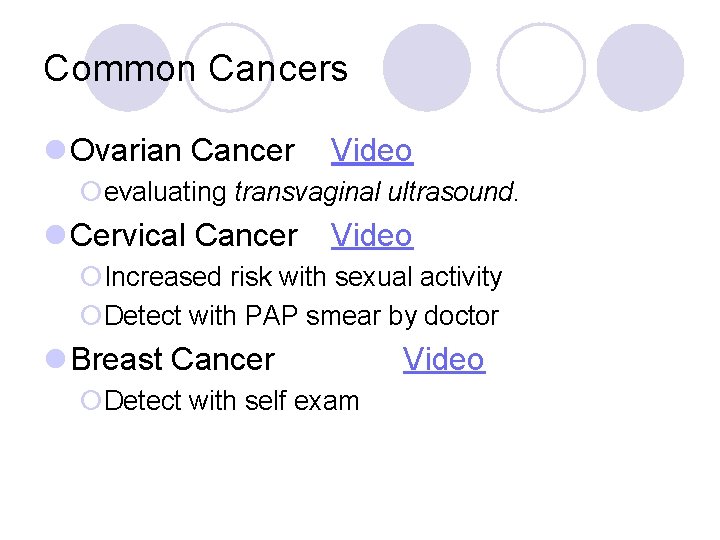720x540 pixels.
Task: Click the Increased risk with sexual activity line
Action: [303, 277]
